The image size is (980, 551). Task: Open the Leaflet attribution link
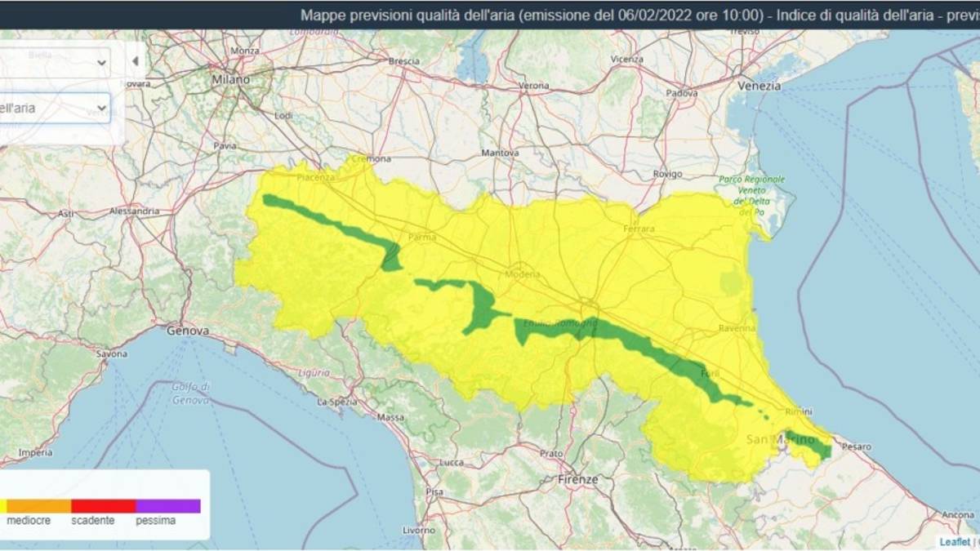pos(954,541)
